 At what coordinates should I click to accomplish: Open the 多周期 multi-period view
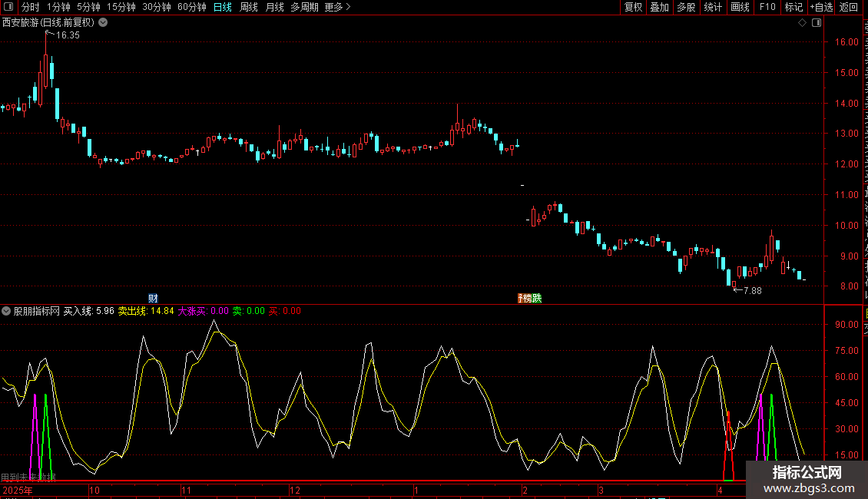304,7
